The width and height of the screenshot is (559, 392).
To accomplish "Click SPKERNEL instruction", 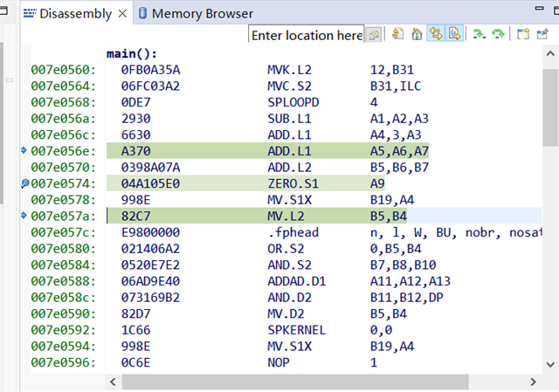I will (297, 330).
